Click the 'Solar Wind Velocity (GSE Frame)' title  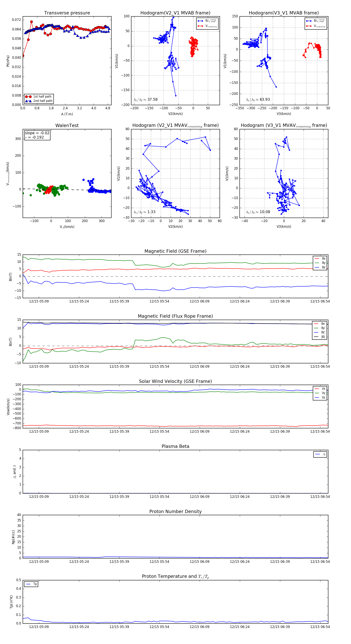pos(175,381)
